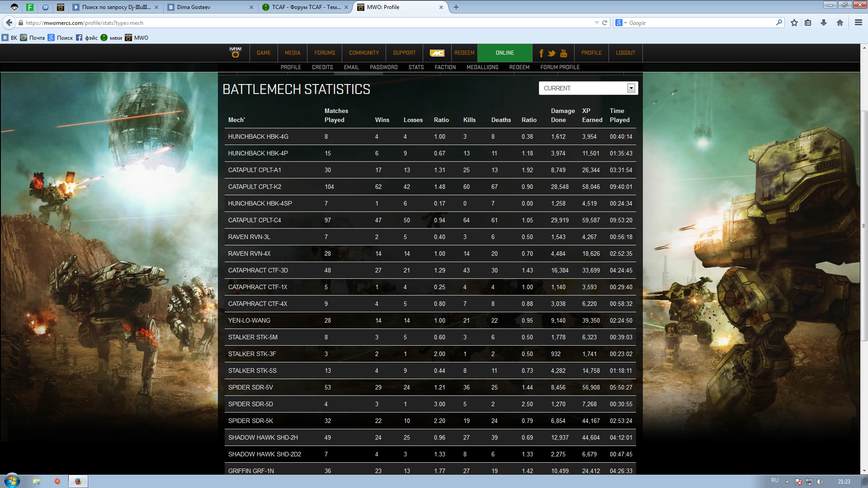Click the clock in the system tray
Image resolution: width=868 pixels, height=488 pixels.
click(844, 481)
